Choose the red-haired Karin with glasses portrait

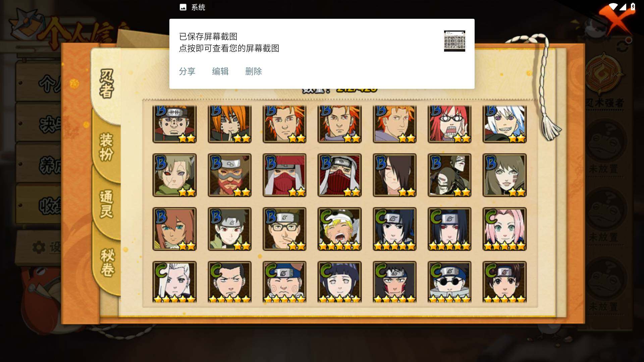pyautogui.click(x=449, y=124)
